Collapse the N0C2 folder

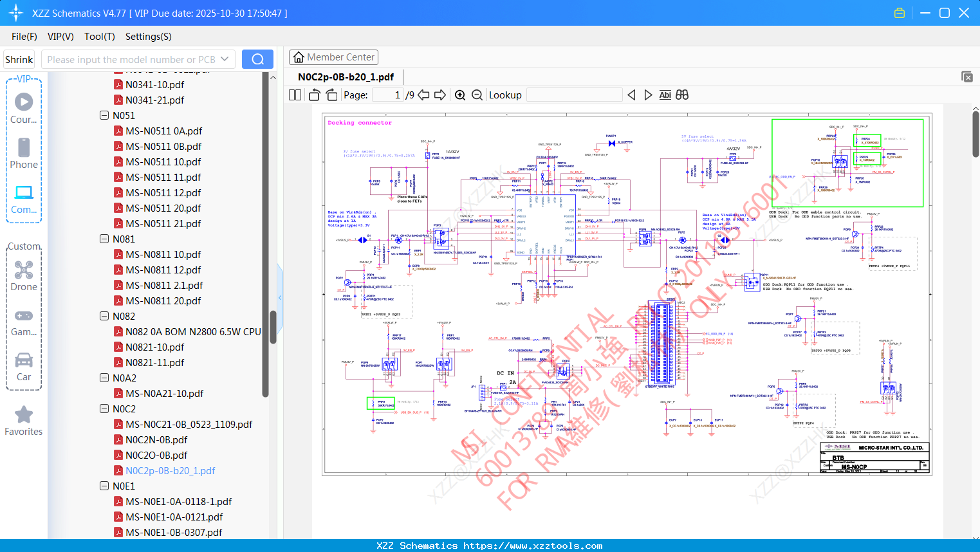click(x=104, y=409)
